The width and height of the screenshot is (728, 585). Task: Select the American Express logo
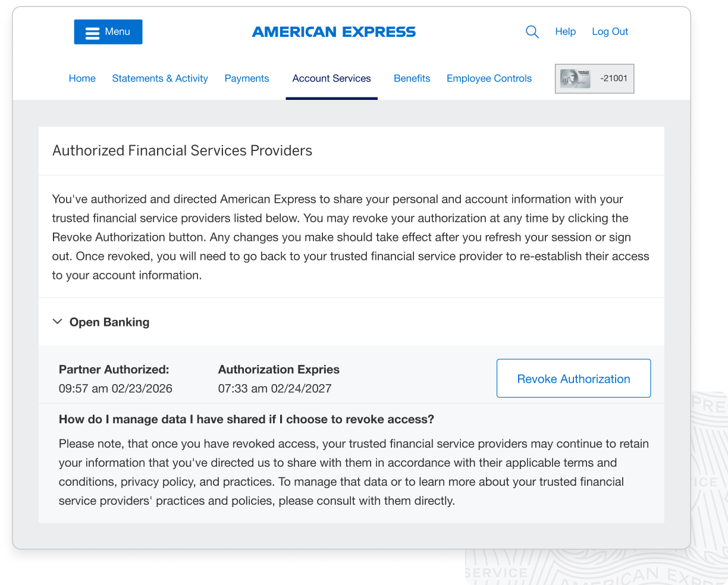pos(334,32)
